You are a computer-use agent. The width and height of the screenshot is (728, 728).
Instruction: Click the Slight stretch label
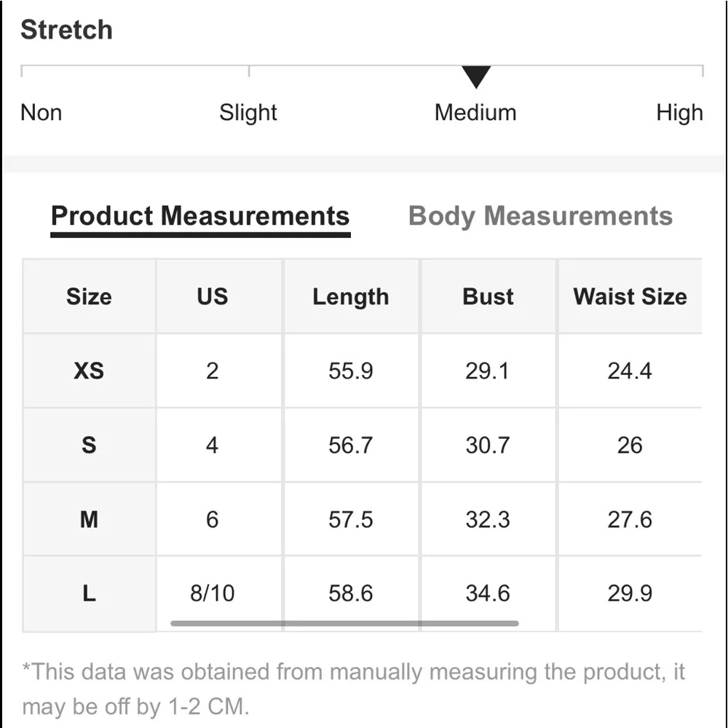[248, 113]
